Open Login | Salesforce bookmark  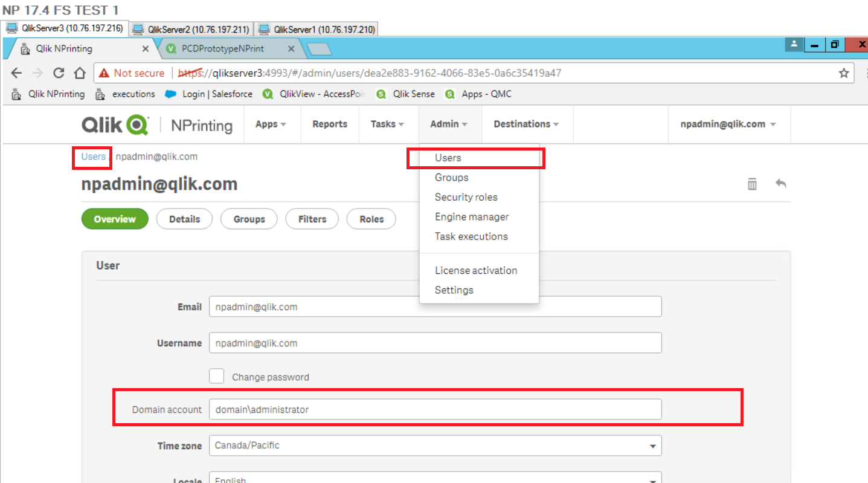click(x=209, y=94)
